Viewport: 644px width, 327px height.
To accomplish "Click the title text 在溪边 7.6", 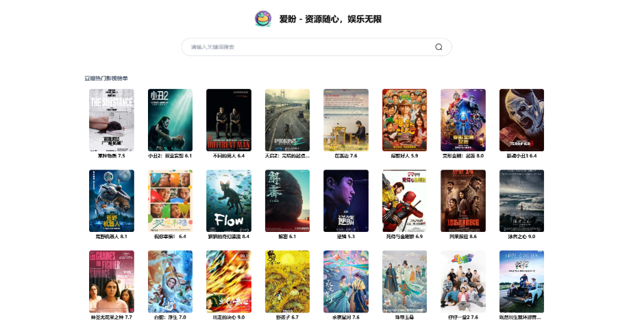I will coord(346,156).
